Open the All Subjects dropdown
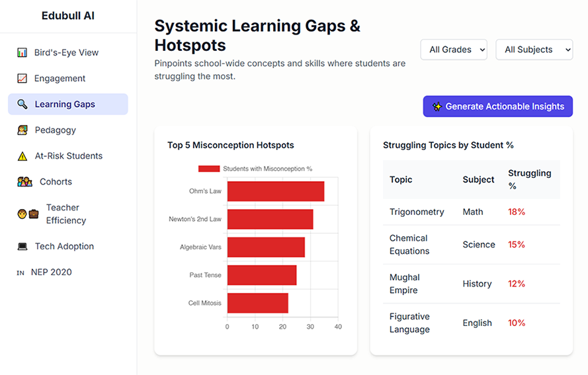This screenshot has height=375, width=588. point(534,50)
